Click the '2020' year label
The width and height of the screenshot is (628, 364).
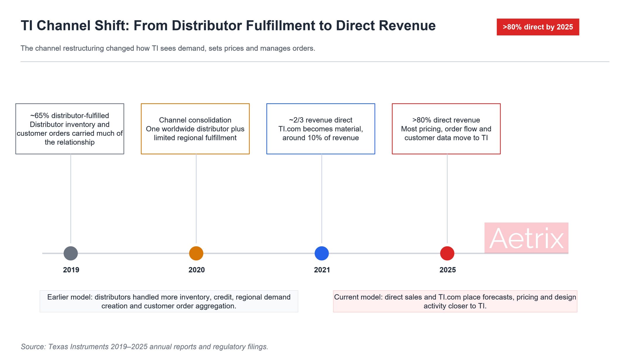(197, 270)
